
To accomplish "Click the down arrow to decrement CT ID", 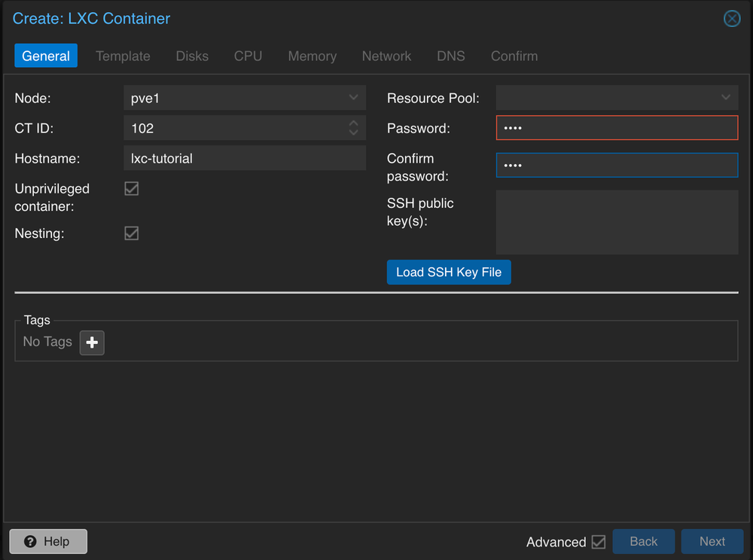I will (x=353, y=132).
